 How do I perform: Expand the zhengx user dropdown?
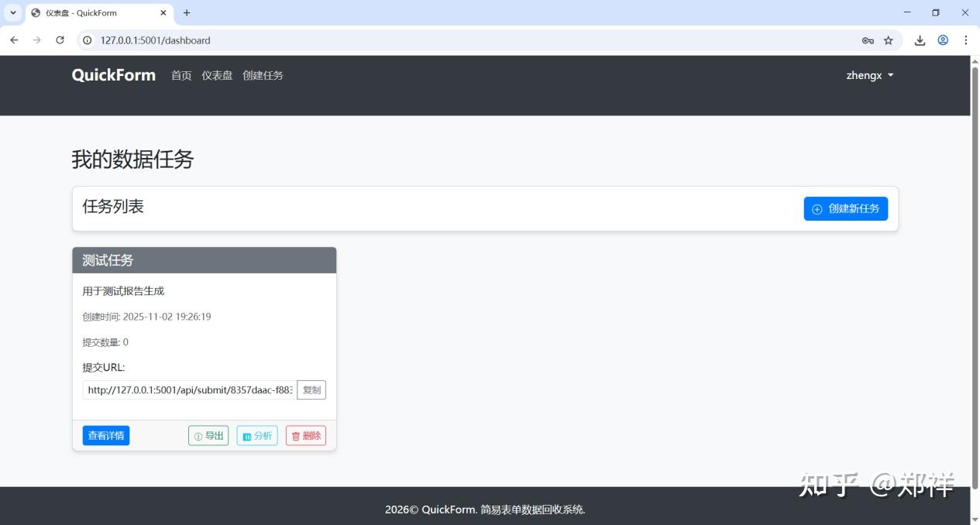pyautogui.click(x=870, y=75)
